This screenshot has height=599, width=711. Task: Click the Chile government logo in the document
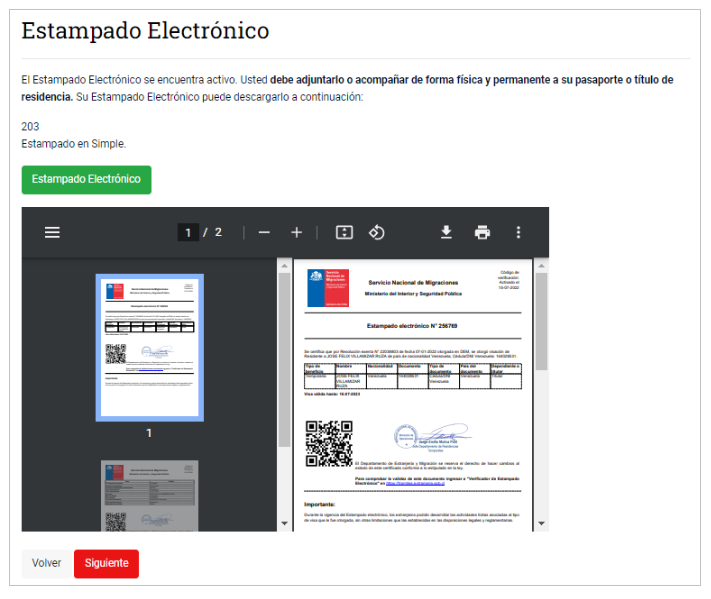click(328, 288)
